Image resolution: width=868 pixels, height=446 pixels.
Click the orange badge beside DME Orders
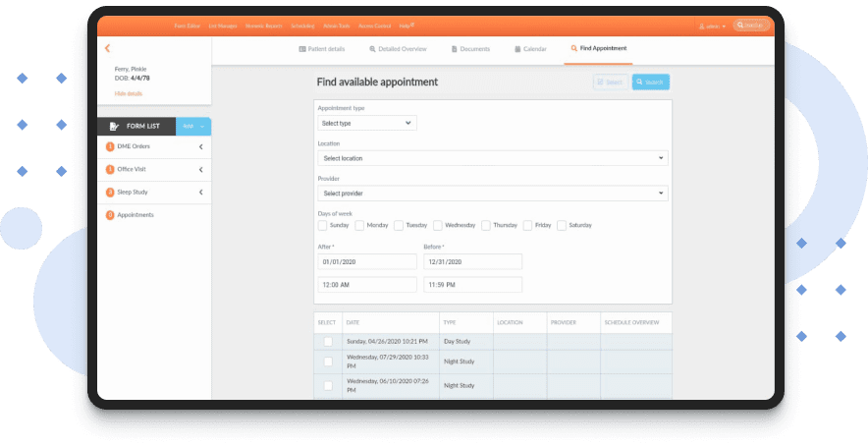[x=110, y=146]
